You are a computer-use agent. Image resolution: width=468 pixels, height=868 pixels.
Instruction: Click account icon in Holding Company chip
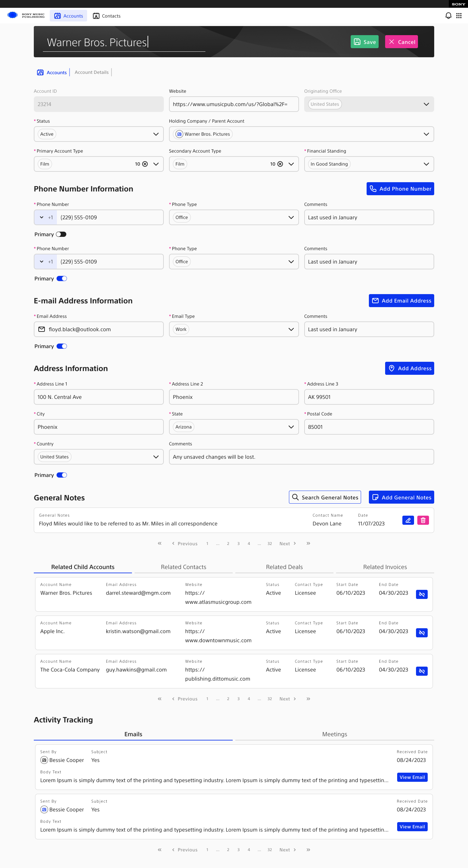tap(179, 134)
